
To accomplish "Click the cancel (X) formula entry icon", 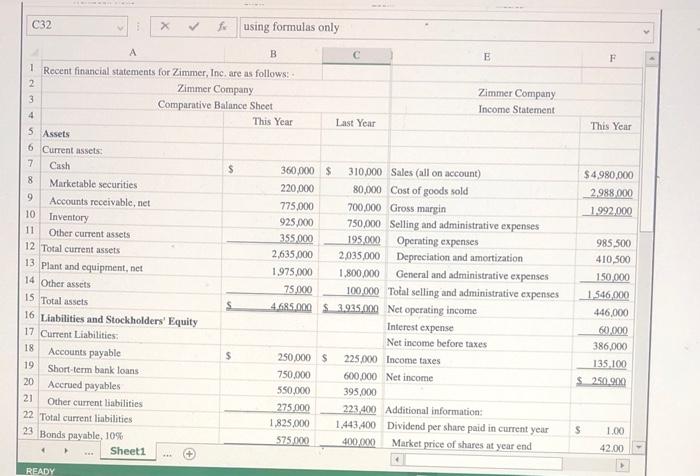I will [x=165, y=26].
